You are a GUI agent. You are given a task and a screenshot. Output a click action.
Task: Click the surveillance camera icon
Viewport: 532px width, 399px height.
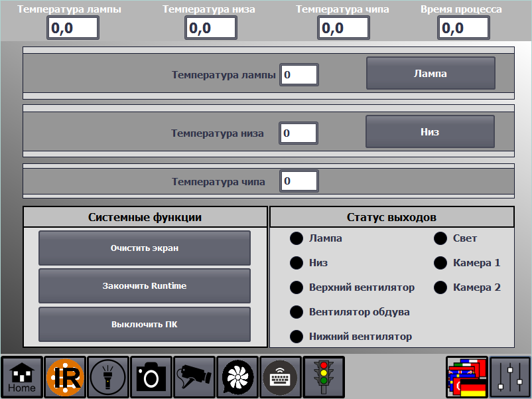(194, 377)
